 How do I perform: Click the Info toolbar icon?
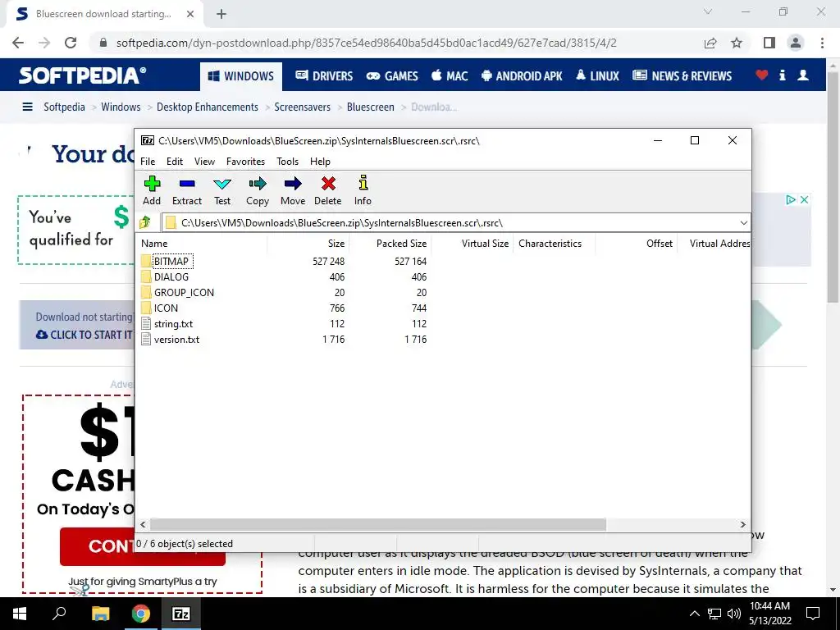tap(363, 190)
